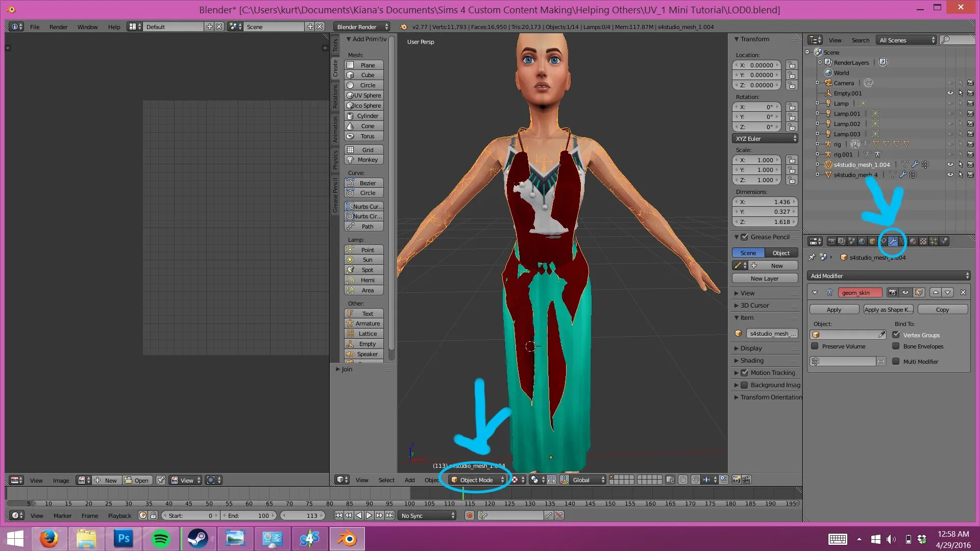This screenshot has height=551, width=980.
Task: Open the World properties globe icon
Action: click(x=862, y=242)
